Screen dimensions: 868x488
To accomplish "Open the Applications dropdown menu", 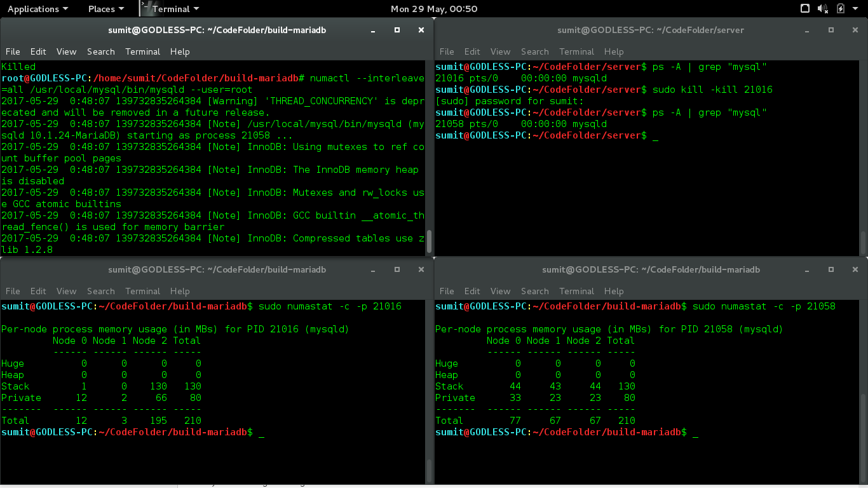I will point(37,9).
